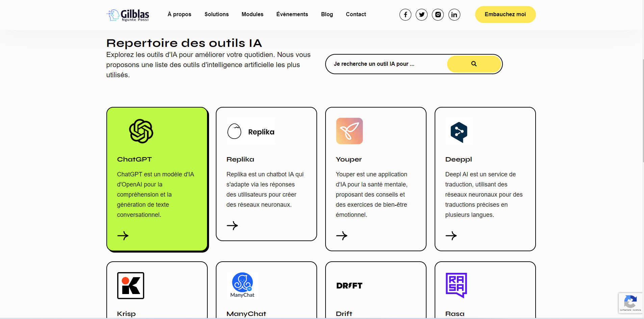644x319 pixels.
Task: Follow the arrow on the Youper card
Action: 342,235
